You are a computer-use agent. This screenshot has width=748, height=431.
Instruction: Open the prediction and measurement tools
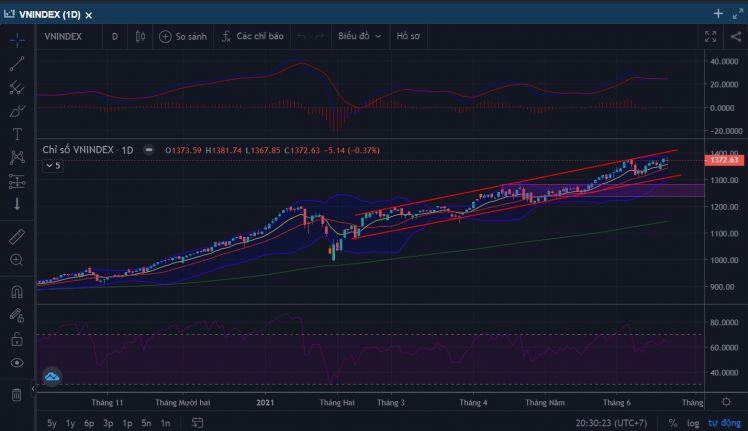tap(17, 181)
